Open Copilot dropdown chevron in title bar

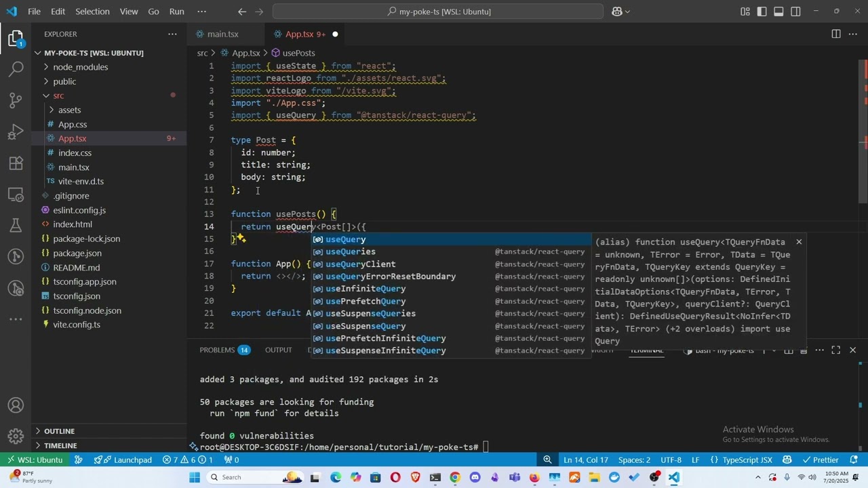[x=627, y=12]
